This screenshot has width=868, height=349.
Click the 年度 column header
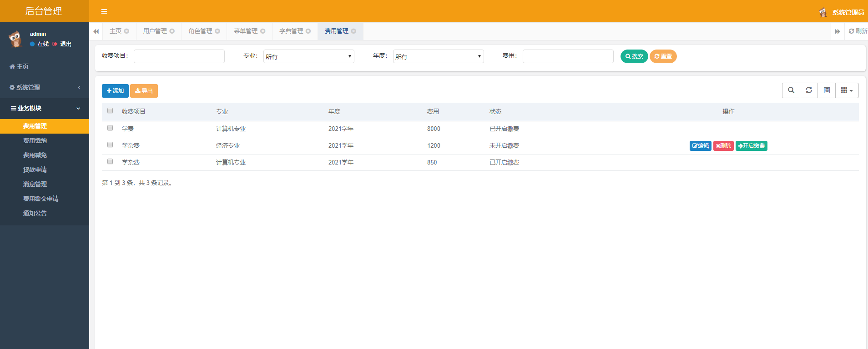coord(334,111)
